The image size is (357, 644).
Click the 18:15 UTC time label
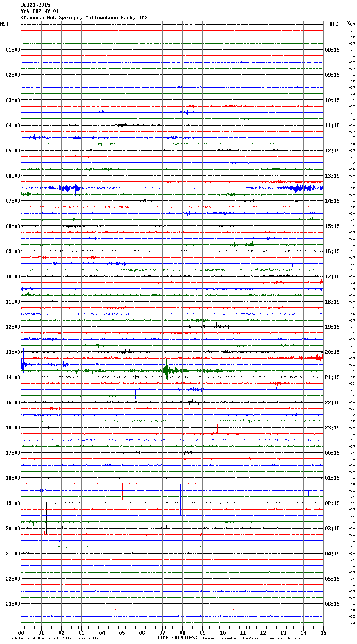[332, 302]
